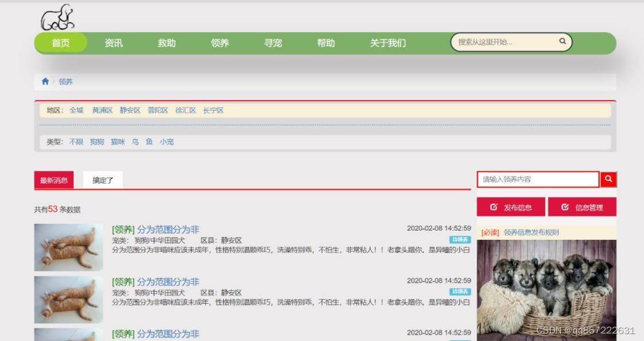Select the 鱼 type filter

(149, 141)
